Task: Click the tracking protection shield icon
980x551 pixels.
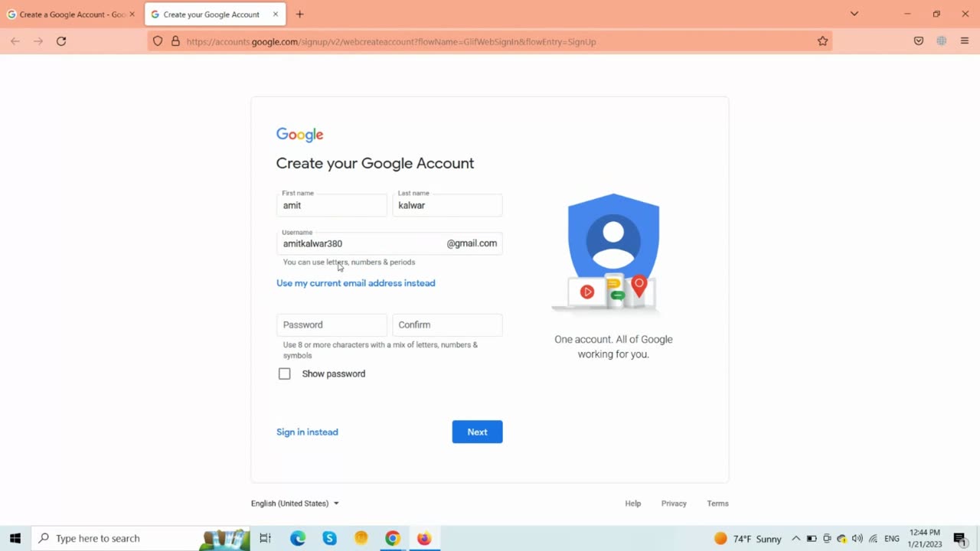Action: [x=158, y=41]
